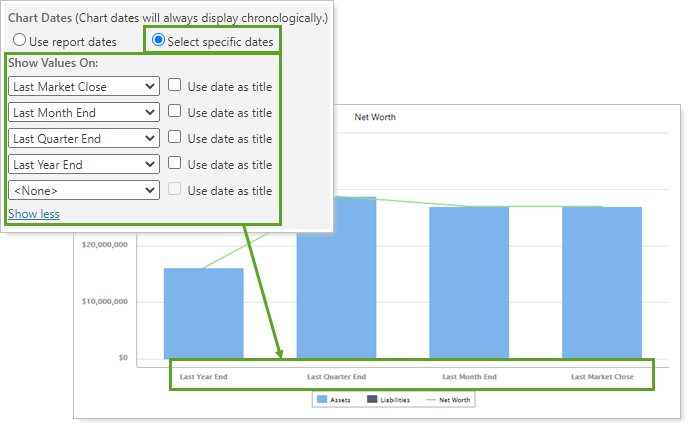Click the 'Last Market Close' axis label
Image resolution: width=690 pixels, height=428 pixels.
(602, 377)
